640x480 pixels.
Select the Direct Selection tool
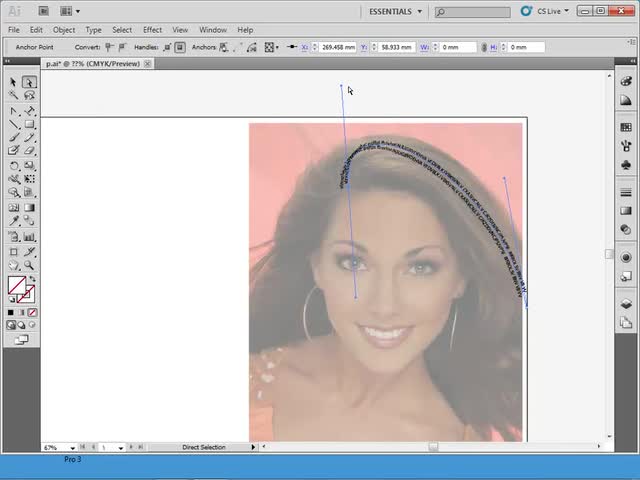click(x=29, y=82)
